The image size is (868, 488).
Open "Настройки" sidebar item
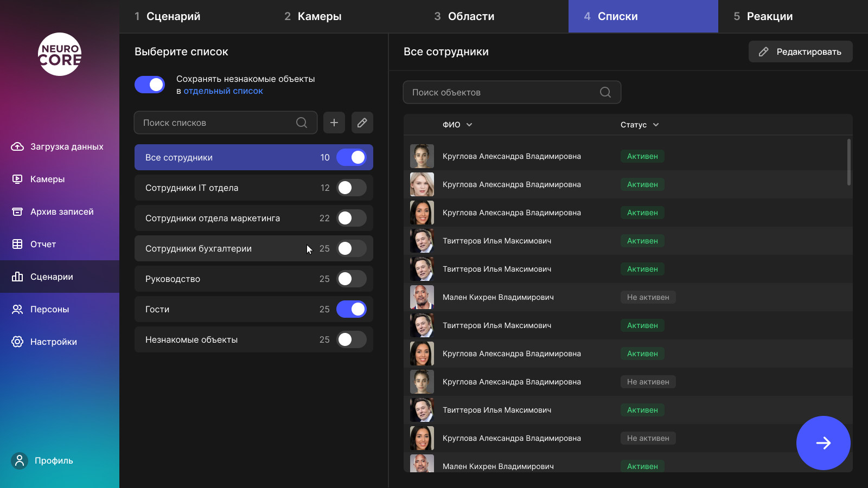(60, 342)
